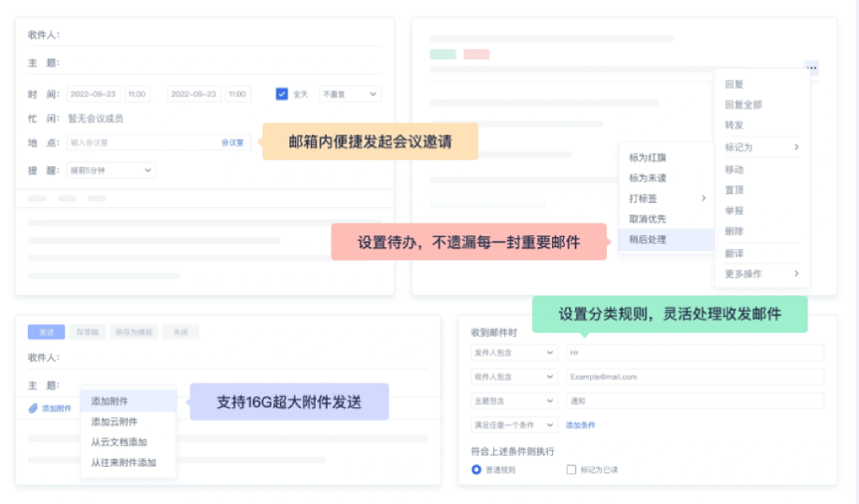Choose 回复全部 in the email menu

pos(744,105)
